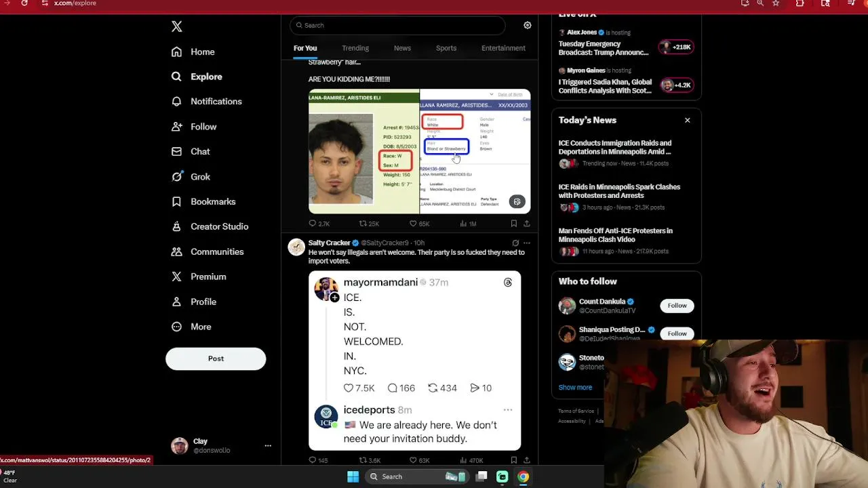
Task: Click Clay's account avatar
Action: coord(179,446)
